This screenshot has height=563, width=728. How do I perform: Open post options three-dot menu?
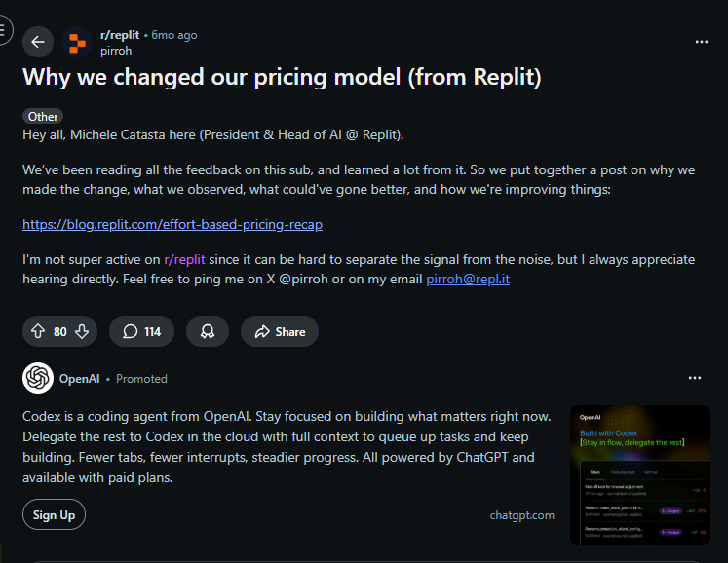click(702, 42)
